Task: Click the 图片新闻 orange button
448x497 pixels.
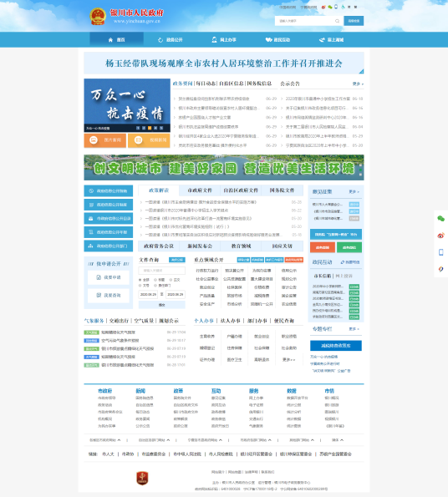Action: 105,140
